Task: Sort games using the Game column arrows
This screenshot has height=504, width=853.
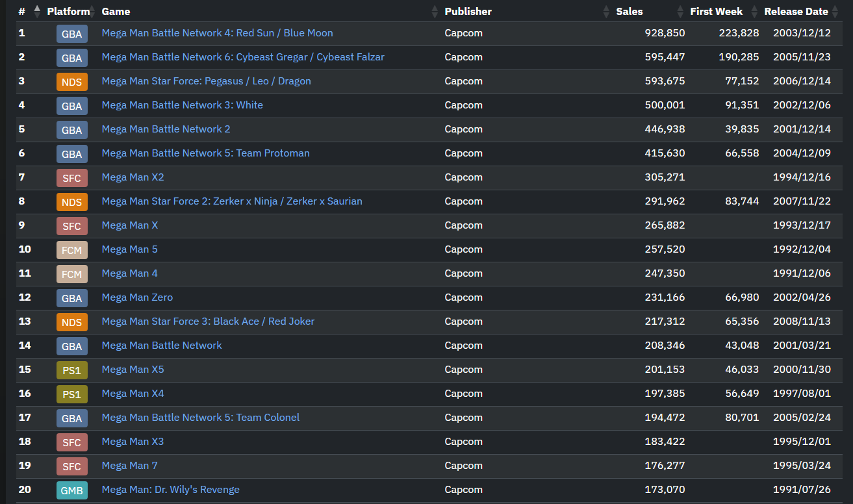Action: (x=435, y=11)
